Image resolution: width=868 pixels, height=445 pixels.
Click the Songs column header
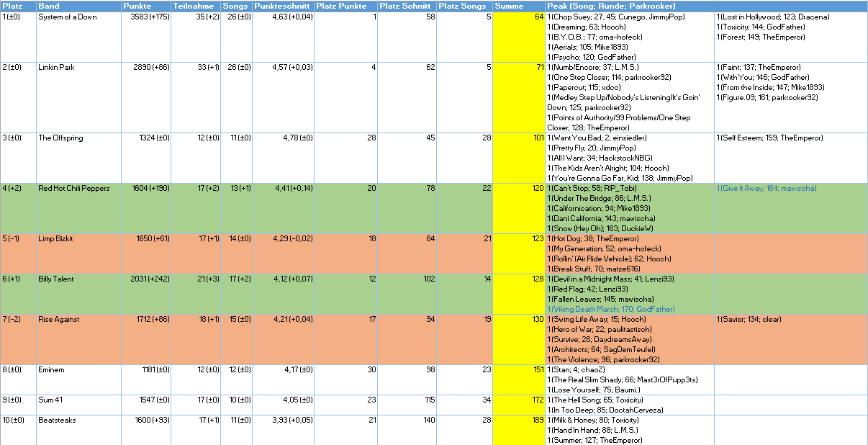pyautogui.click(x=236, y=6)
